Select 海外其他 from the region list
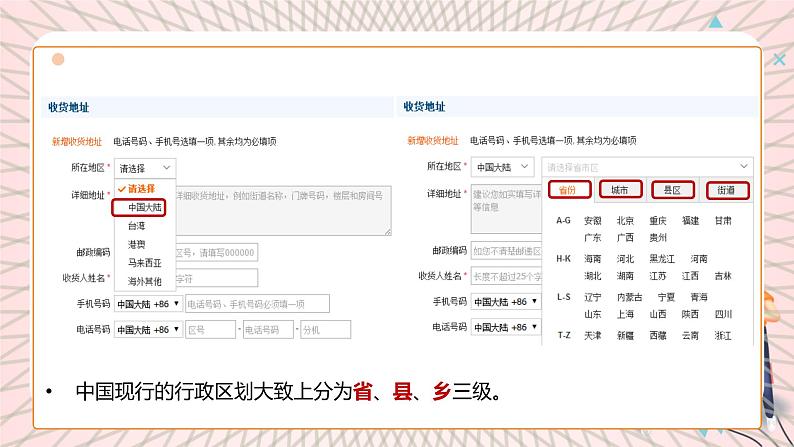Viewport: 794px width, 447px height. pos(144,281)
